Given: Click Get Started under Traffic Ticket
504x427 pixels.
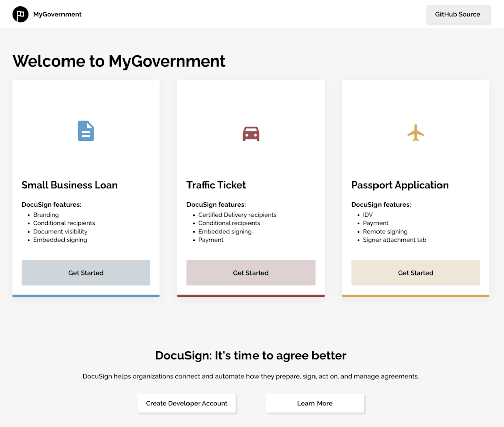Looking at the screenshot, I should pos(250,272).
